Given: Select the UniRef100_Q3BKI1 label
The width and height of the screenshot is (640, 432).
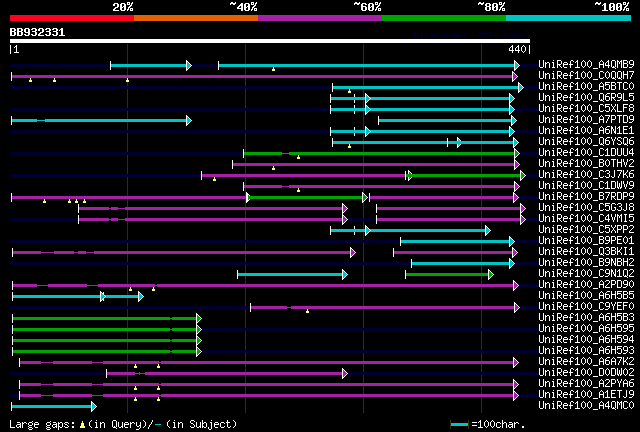Looking at the screenshot, I should 586,252.
